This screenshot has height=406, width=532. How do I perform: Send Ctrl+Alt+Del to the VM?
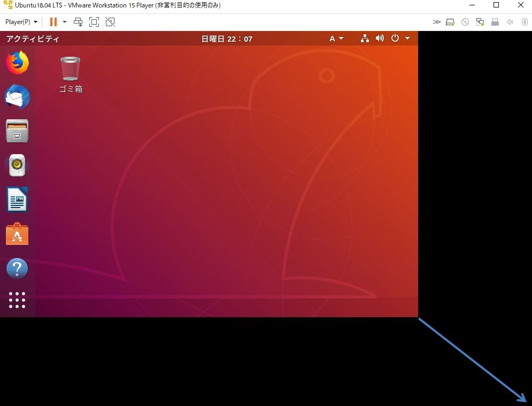(78, 22)
